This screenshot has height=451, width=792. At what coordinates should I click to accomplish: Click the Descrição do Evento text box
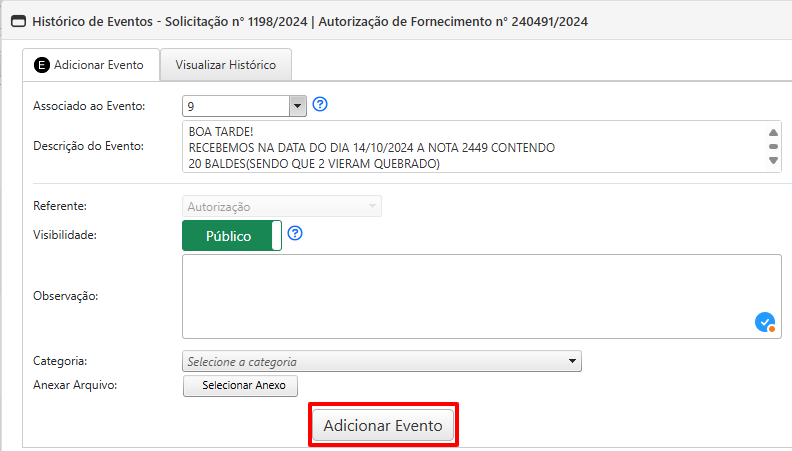470,147
